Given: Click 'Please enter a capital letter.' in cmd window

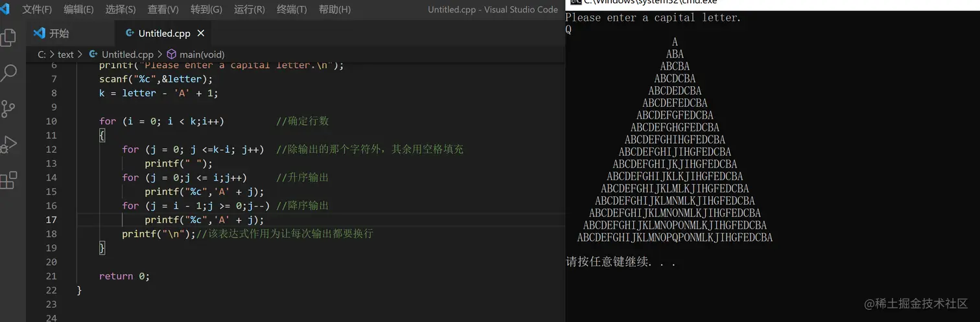Looking at the screenshot, I should tap(653, 17).
